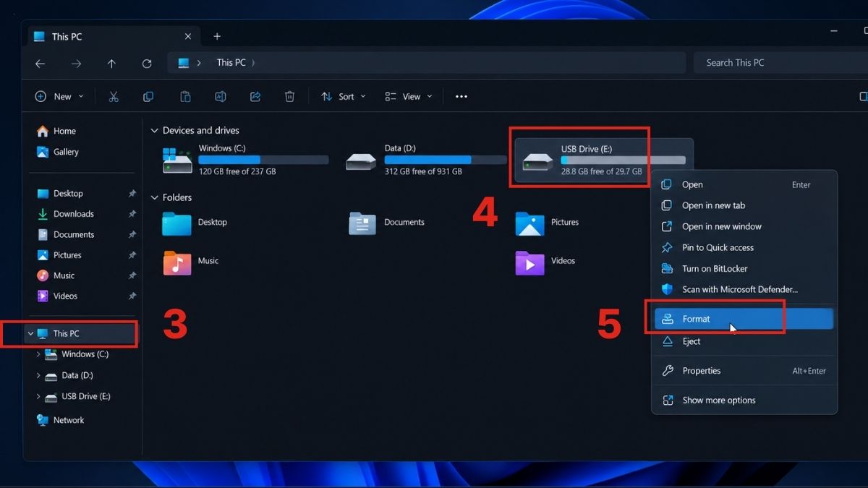Choose Scan with Microsoft Defender
This screenshot has height=488, width=868.
[x=744, y=290]
